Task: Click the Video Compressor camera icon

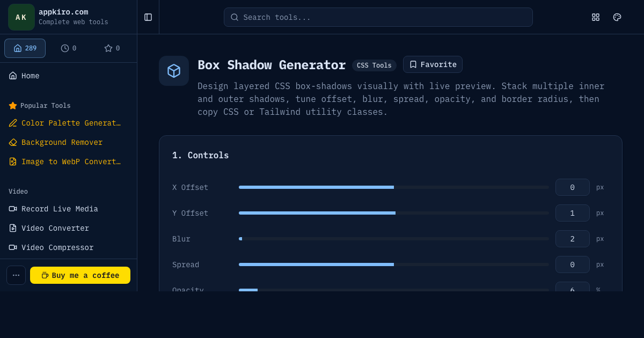Action: click(x=13, y=247)
